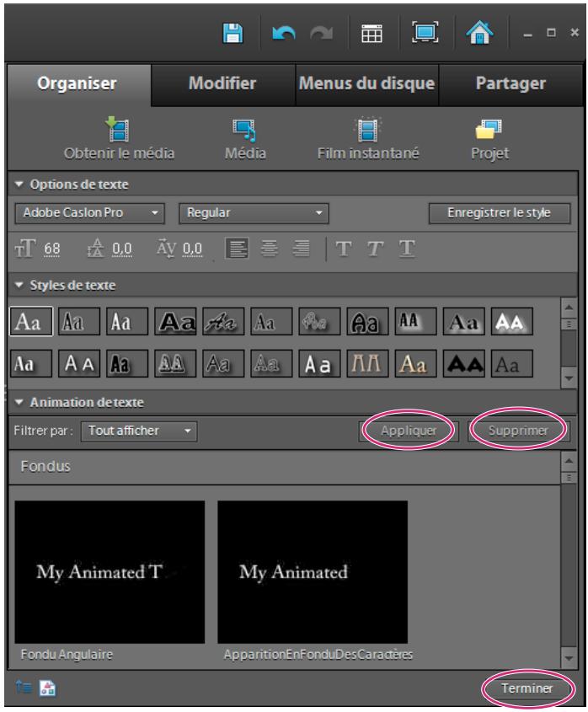Click the document icon at bottom left

(48, 688)
